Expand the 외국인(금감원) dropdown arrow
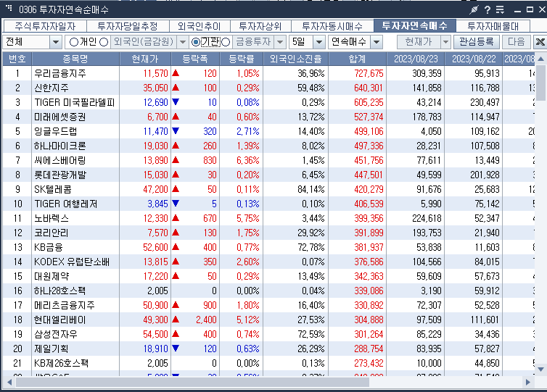Image resolution: width=547 pixels, height=392 pixels. pos(182,42)
